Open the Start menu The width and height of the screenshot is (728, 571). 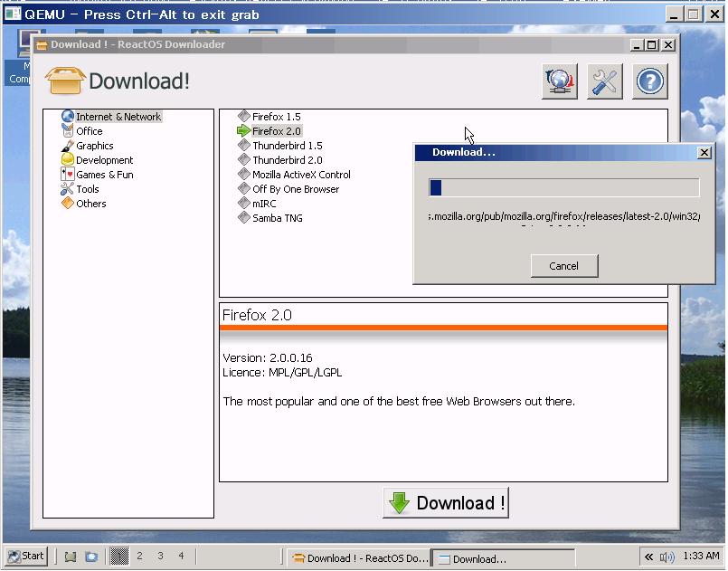[26, 557]
